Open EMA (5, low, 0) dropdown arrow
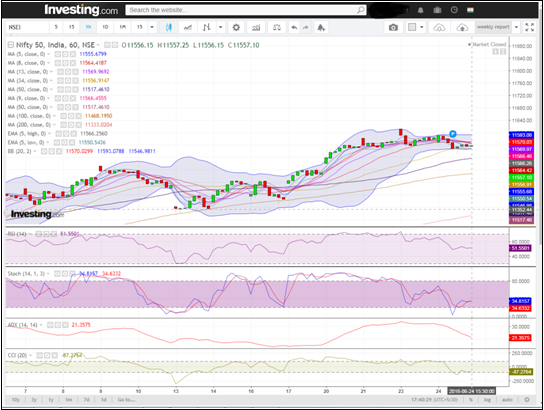544x410 pixels. point(48,143)
